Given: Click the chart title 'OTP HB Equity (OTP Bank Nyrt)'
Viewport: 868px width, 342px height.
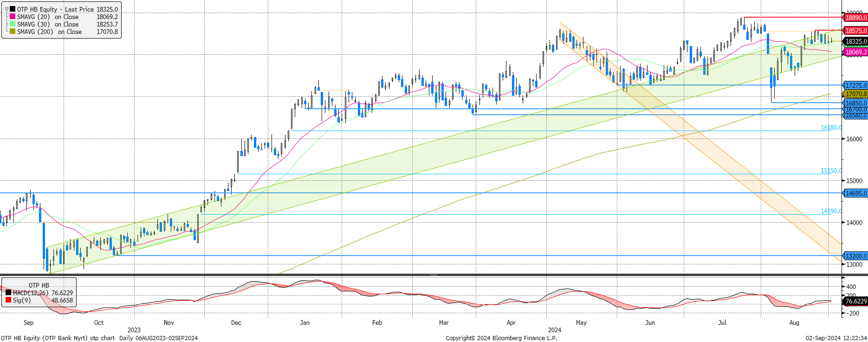Looking at the screenshot, I should (44, 338).
